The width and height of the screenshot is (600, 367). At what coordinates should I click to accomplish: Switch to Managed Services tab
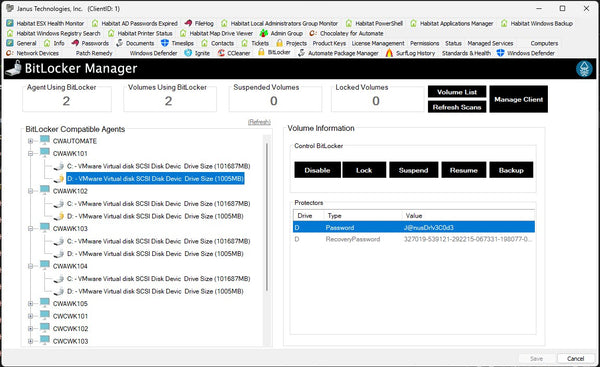point(490,43)
